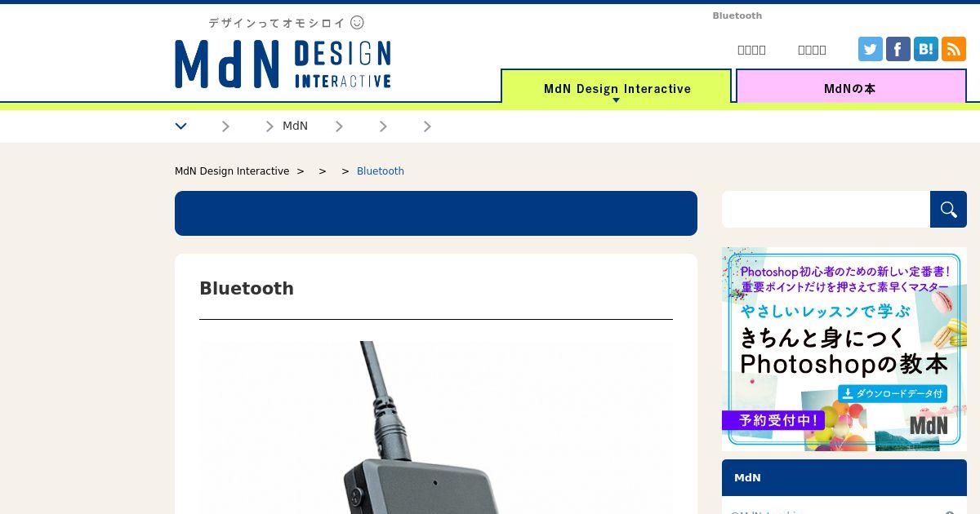Open the Hatena Bookmark B! icon
980x514 pixels.
[x=926, y=49]
